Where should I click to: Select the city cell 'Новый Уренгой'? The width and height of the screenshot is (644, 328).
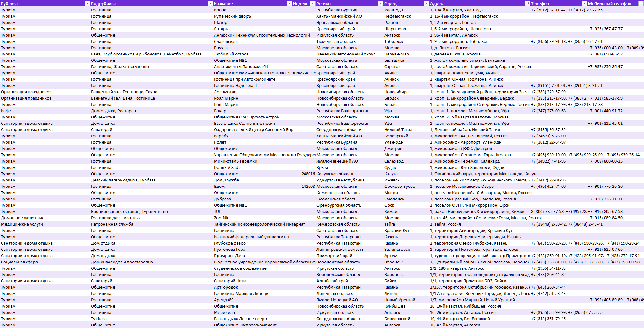(x=406, y=300)
